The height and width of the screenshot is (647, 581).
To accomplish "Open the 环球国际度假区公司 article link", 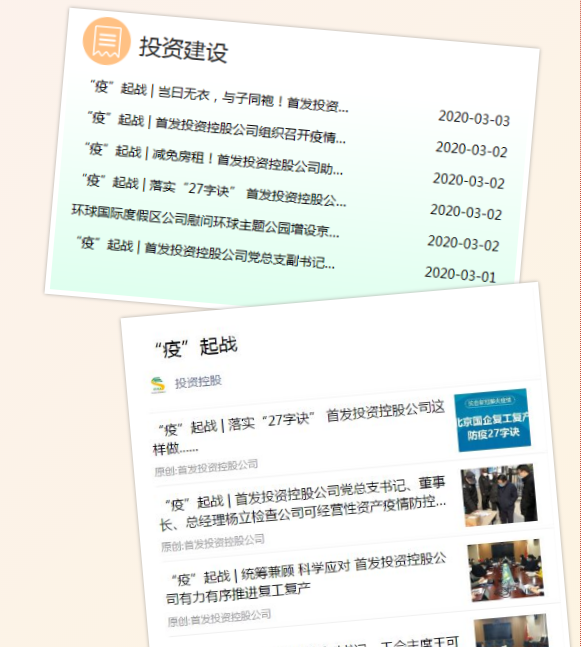I will coord(205,220).
